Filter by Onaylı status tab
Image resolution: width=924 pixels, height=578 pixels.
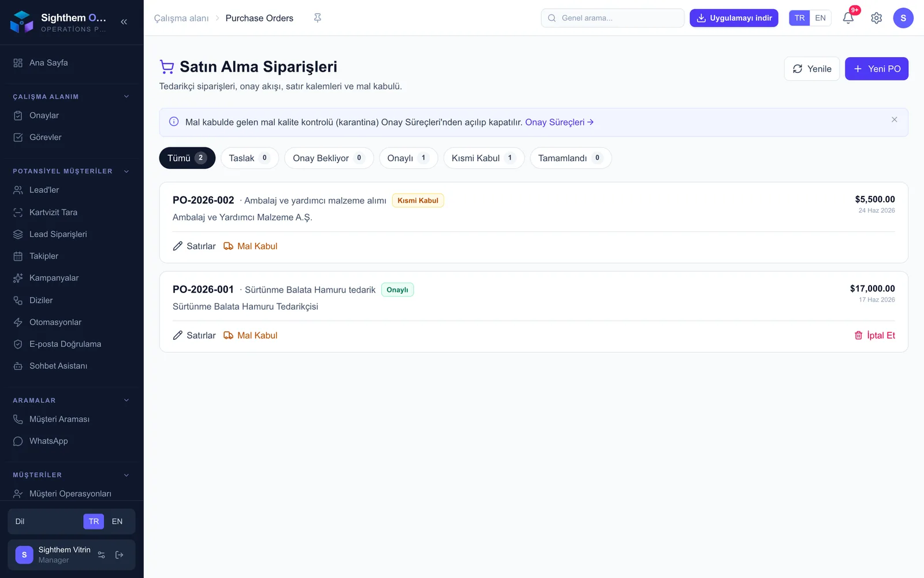[x=408, y=158]
